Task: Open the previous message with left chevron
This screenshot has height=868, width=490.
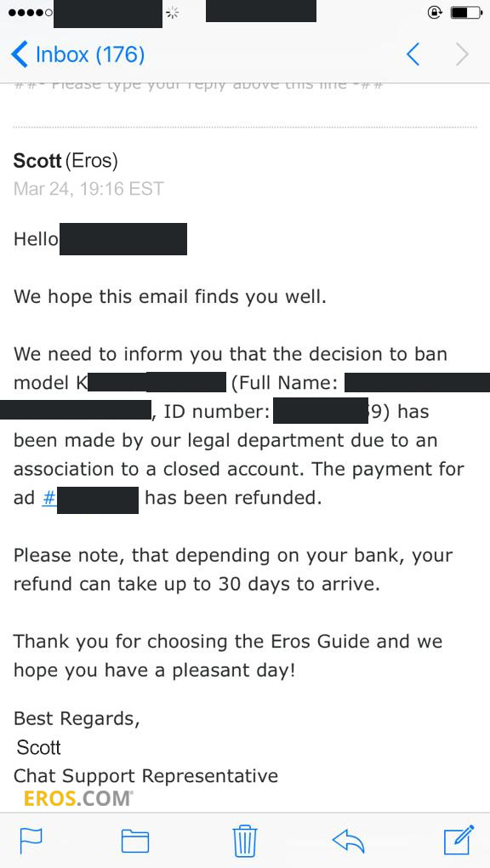Action: click(413, 54)
